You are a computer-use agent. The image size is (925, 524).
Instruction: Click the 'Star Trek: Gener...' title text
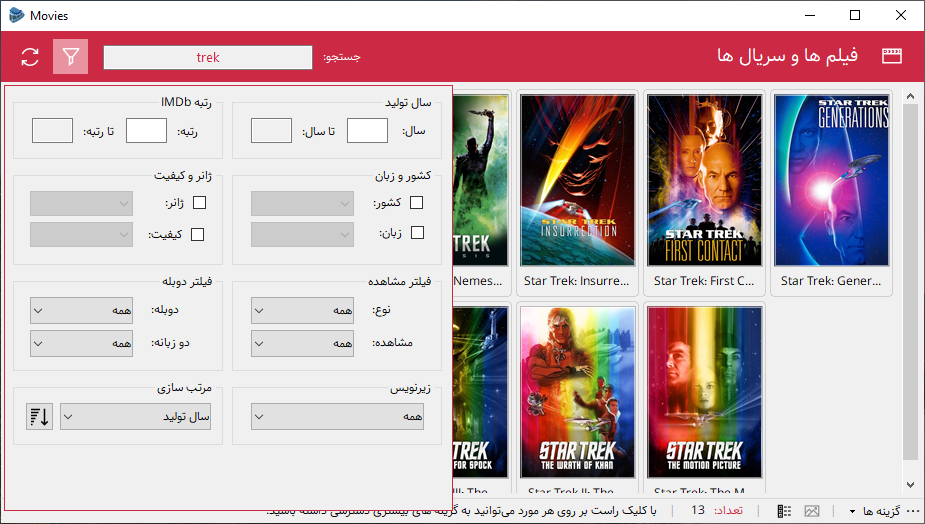(831, 281)
